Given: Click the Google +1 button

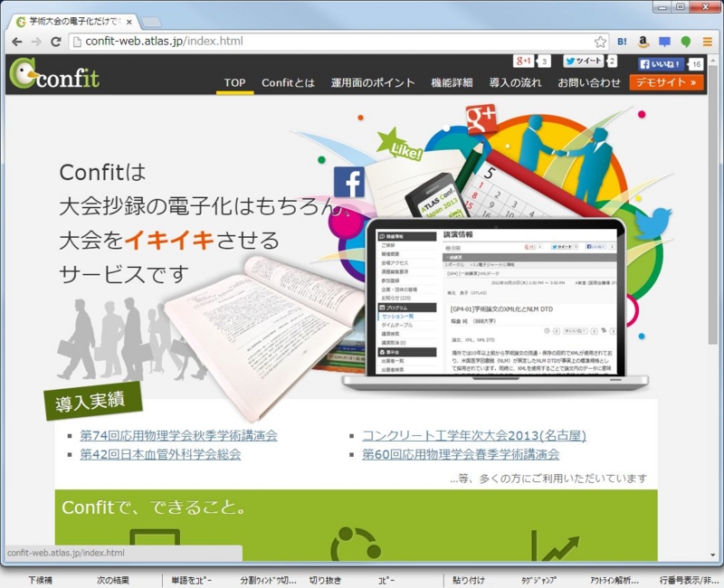Looking at the screenshot, I should click(x=524, y=61).
